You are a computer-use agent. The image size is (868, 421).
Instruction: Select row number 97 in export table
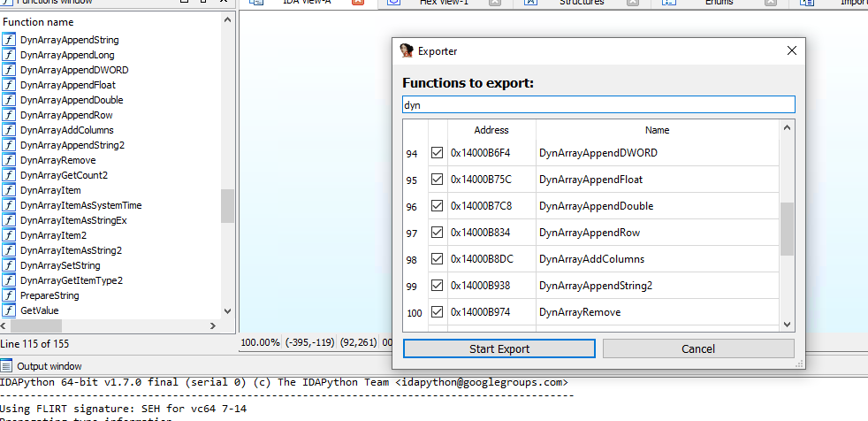tap(412, 233)
